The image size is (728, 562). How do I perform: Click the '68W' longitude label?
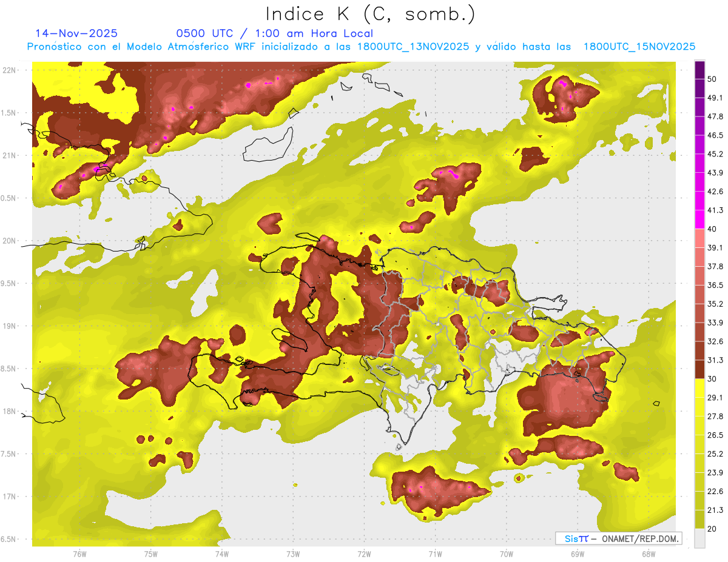click(648, 554)
